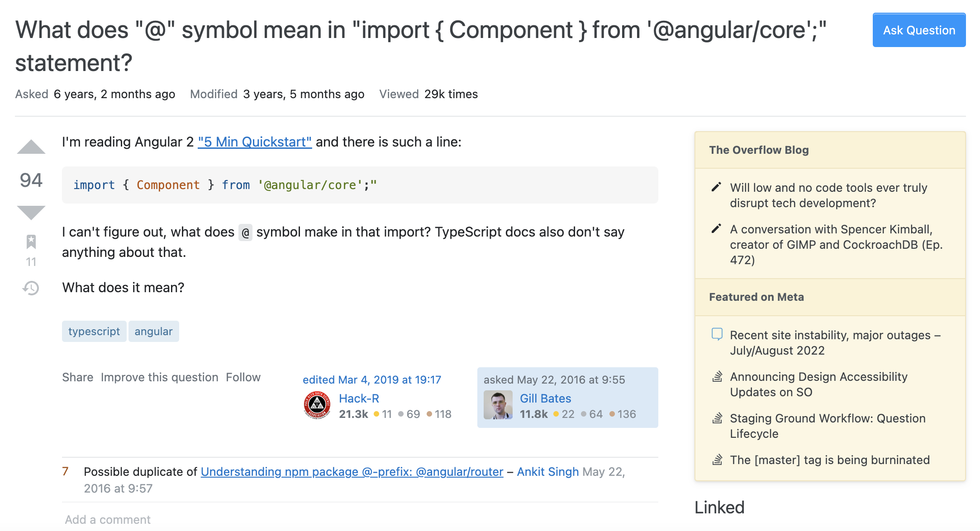
Task: Open the duplicate npm package @-prefix link
Action: point(352,472)
